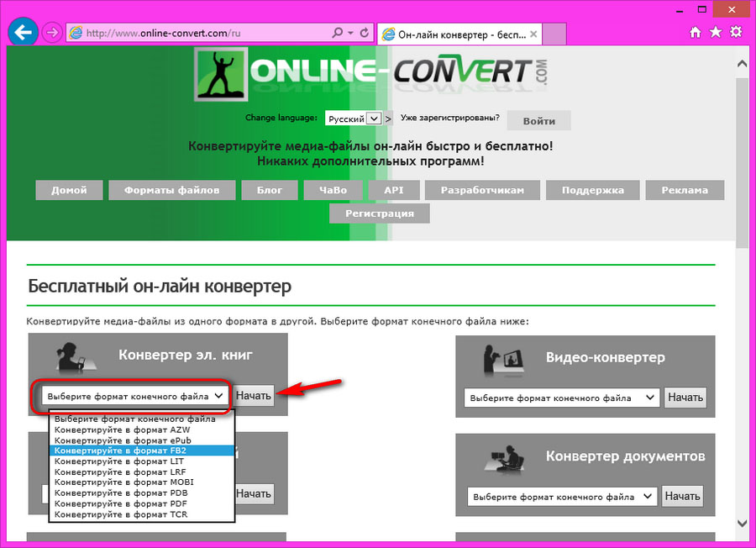Click the video converter camera icon
The image size is (756, 548).
click(x=503, y=360)
